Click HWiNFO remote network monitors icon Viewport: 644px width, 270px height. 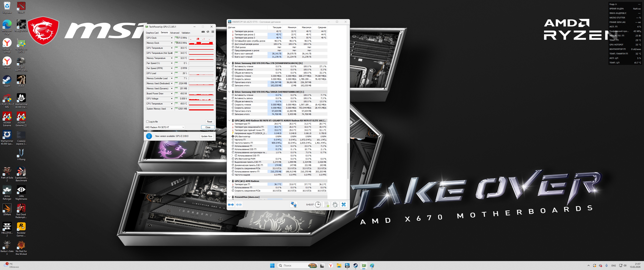[x=294, y=205]
